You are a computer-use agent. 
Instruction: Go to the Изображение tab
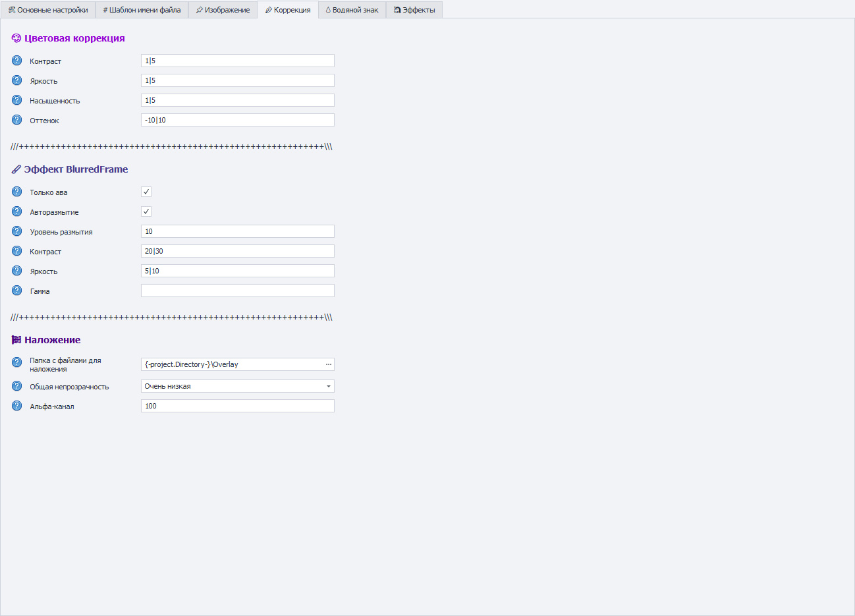tap(223, 10)
